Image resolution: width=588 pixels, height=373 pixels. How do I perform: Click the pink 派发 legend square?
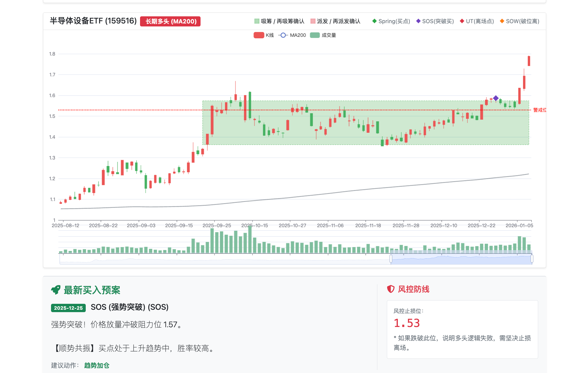tap(313, 21)
